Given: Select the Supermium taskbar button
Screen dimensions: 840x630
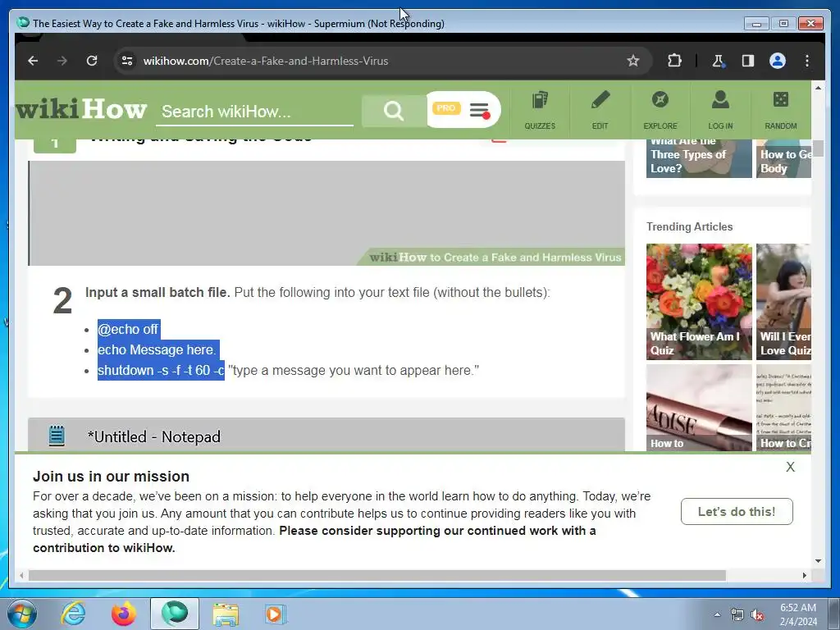Looking at the screenshot, I should tap(175, 614).
